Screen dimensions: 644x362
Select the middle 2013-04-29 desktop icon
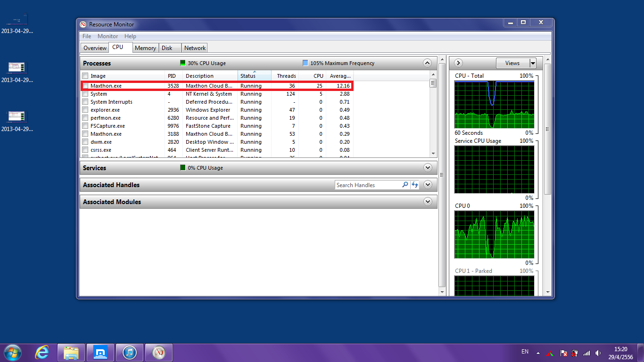click(x=17, y=72)
